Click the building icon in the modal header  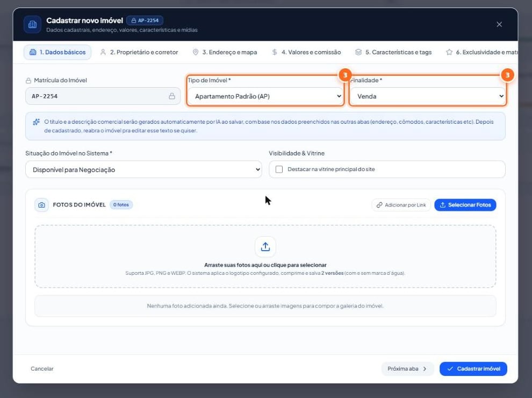(33, 24)
